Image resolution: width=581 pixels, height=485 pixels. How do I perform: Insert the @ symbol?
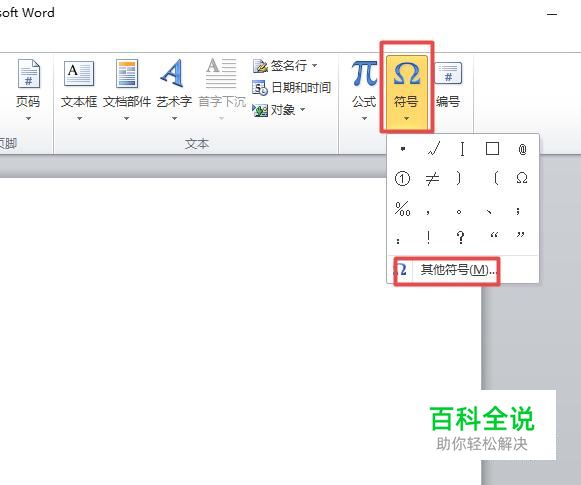click(522, 149)
